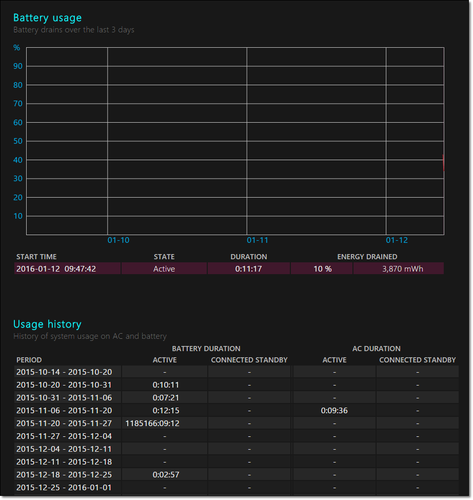
Task: Select period 2015-12-11 - 2015-12-18 row
Action: pos(236,462)
